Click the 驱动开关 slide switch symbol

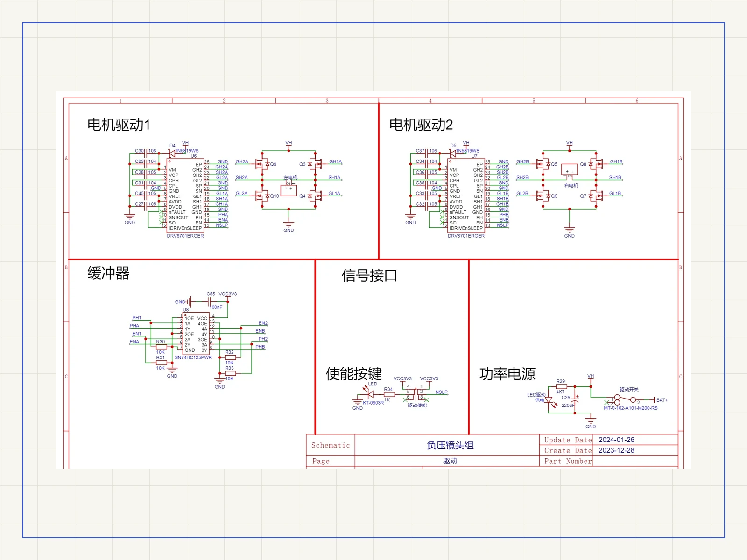[626, 400]
